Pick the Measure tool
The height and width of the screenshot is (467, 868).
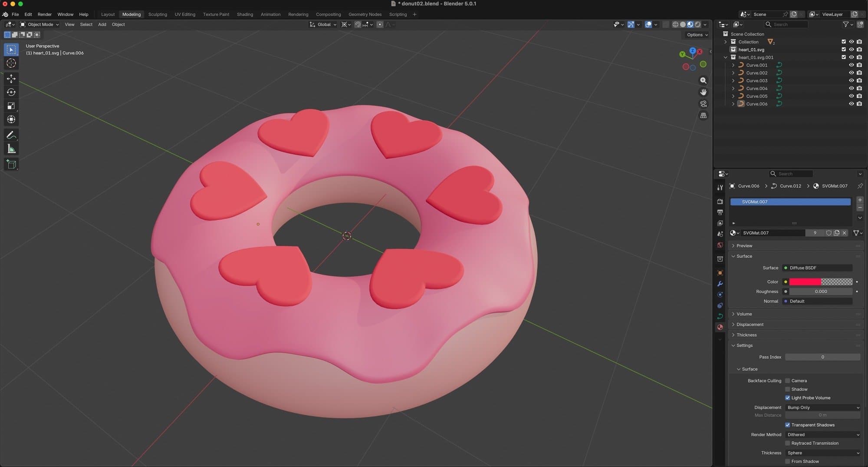11,149
